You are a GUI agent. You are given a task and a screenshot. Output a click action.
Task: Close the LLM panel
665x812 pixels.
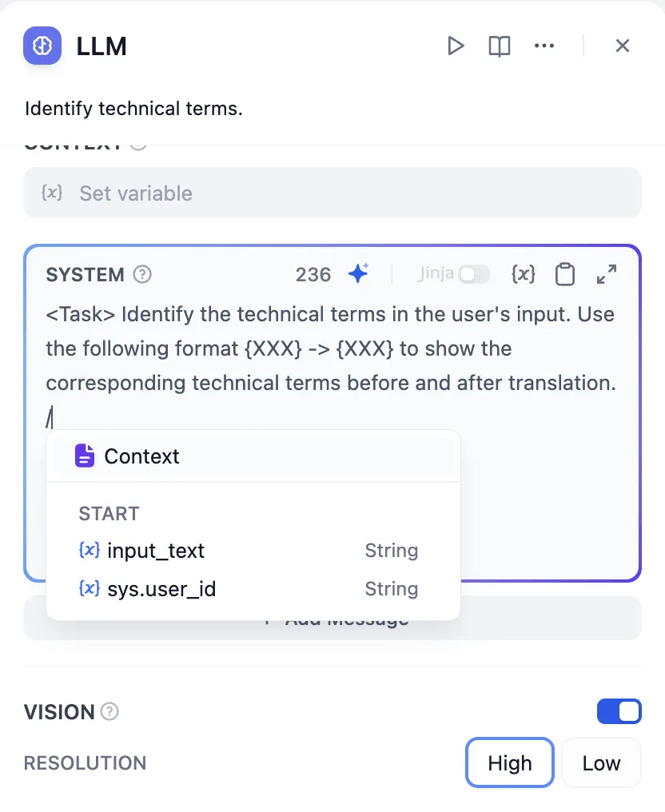click(623, 46)
